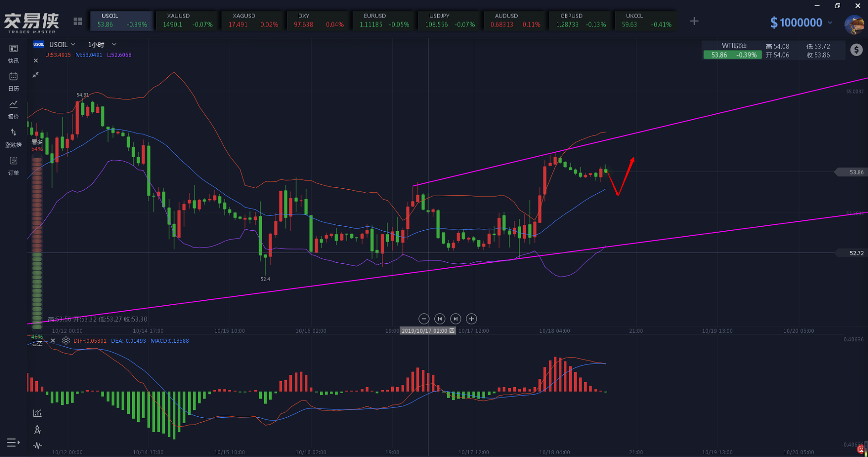This screenshot has height=457, width=868.
Task: Click the 看多 bullish sentiment label
Action: pos(37,142)
